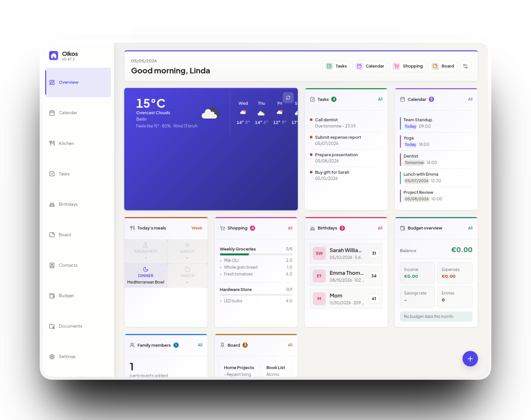Click All link in Tasks widget
This screenshot has height=420, width=531.
pos(380,99)
